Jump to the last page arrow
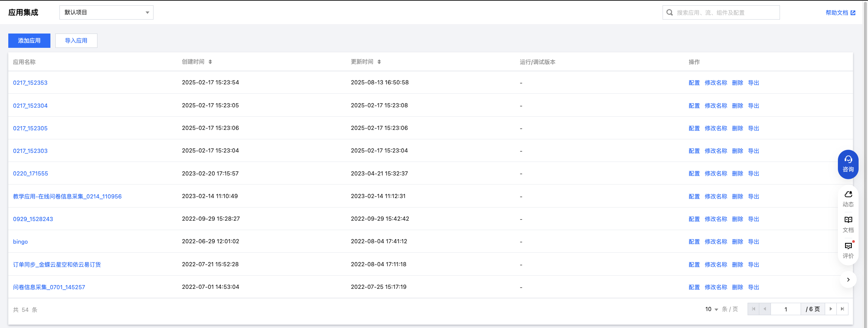The height and width of the screenshot is (328, 868). [x=842, y=309]
